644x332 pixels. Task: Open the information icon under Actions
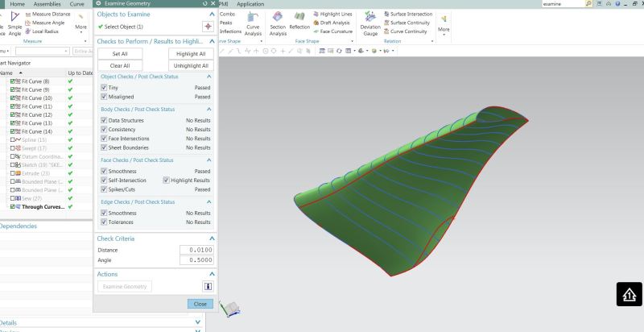pos(208,286)
